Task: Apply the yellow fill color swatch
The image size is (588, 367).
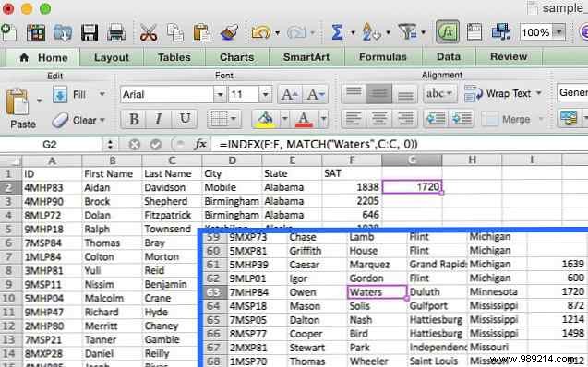Action: coord(265,120)
